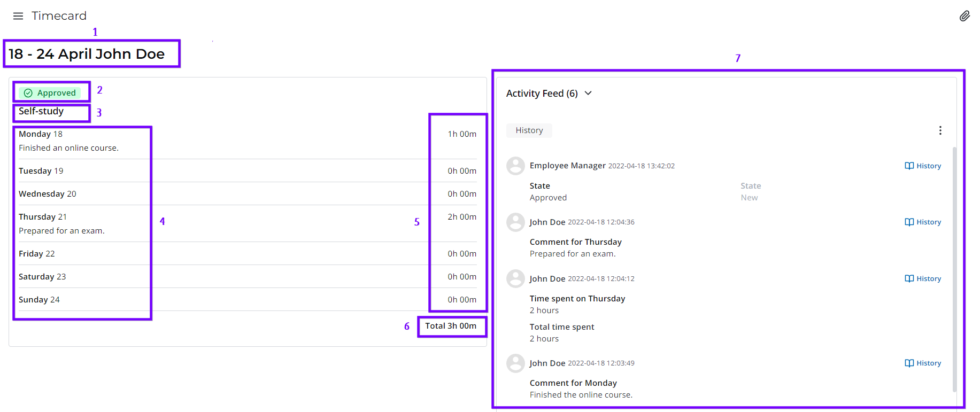The width and height of the screenshot is (980, 412).
Task: Open History for Comment for Monday entry
Action: (923, 363)
